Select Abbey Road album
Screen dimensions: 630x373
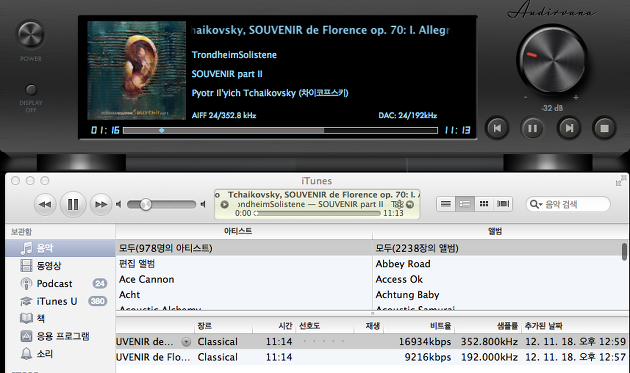tap(497, 264)
